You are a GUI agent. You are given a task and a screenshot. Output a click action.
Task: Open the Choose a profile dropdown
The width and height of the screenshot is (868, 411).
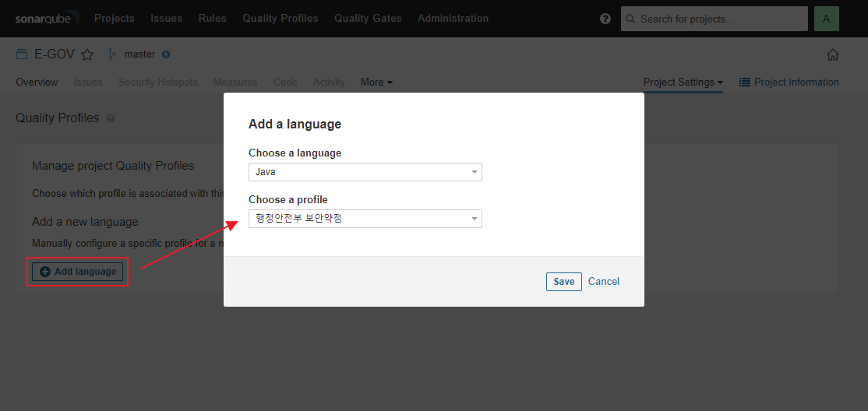pos(365,219)
